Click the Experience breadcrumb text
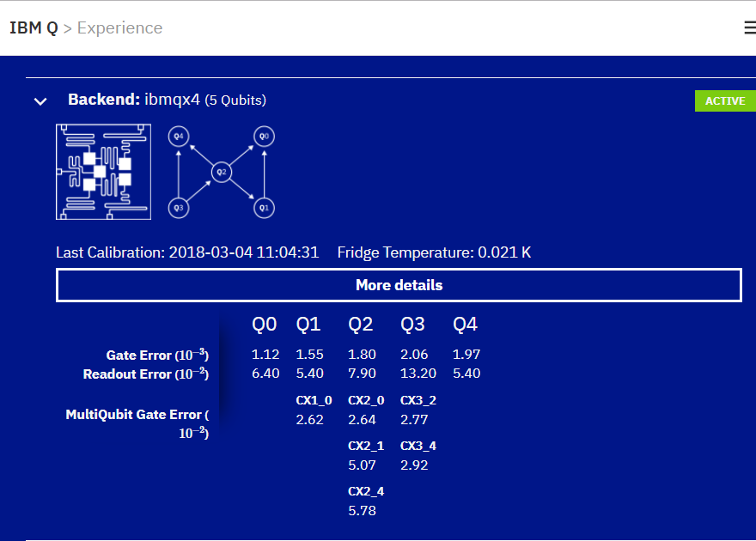The height and width of the screenshot is (541, 756). pyautogui.click(x=119, y=28)
